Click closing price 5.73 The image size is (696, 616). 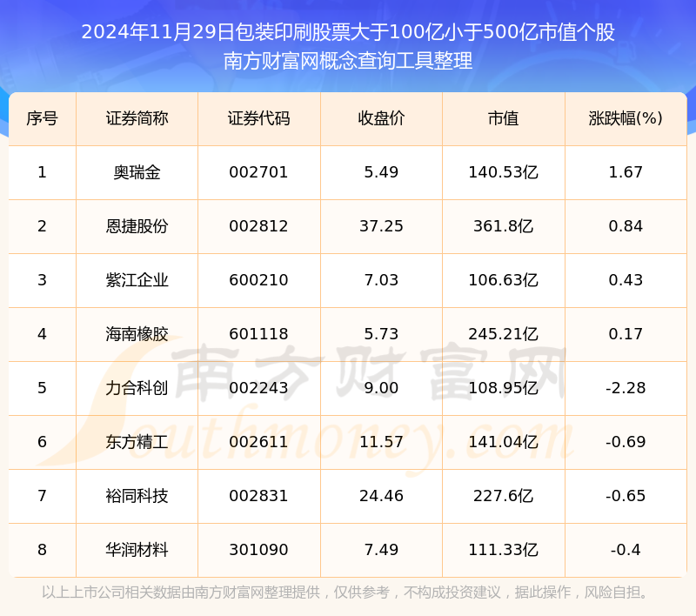coord(381,334)
